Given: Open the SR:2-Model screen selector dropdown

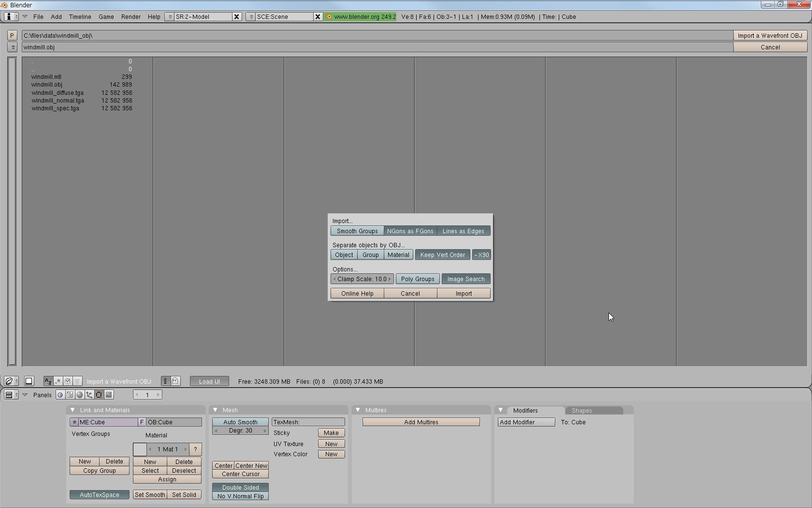Looking at the screenshot, I should pyautogui.click(x=170, y=16).
